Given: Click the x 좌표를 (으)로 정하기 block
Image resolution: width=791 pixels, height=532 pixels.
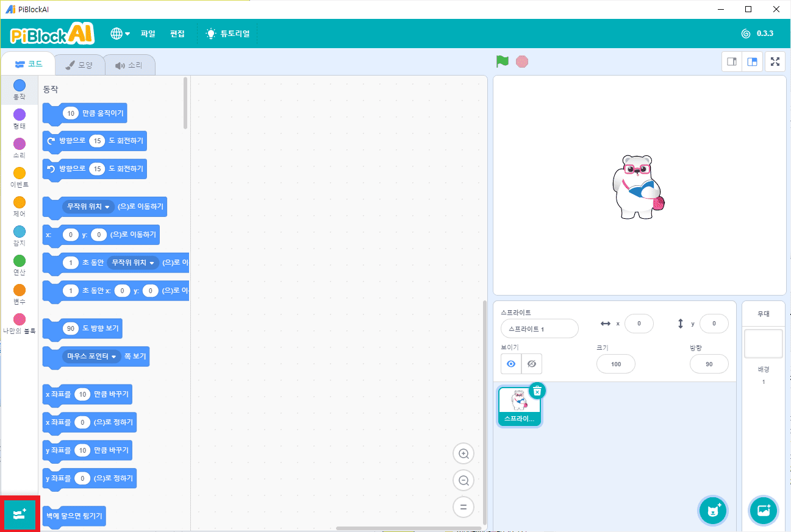Looking at the screenshot, I should tap(90, 423).
